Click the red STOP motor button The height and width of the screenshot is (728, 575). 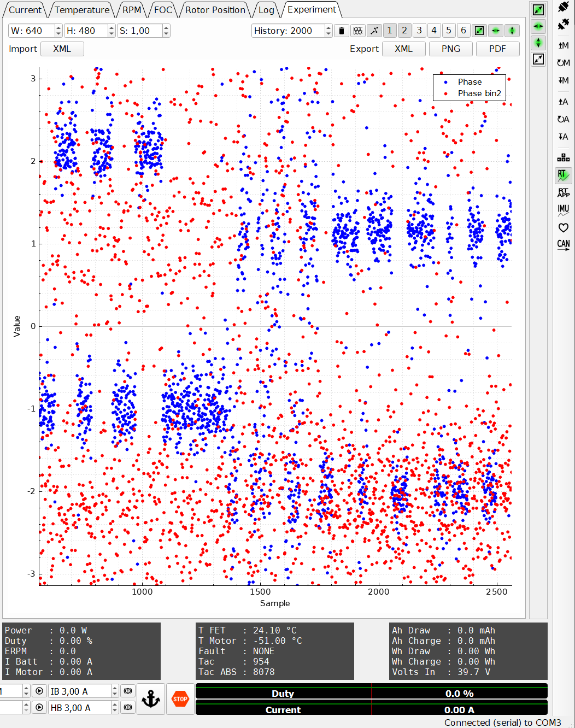pos(180,699)
